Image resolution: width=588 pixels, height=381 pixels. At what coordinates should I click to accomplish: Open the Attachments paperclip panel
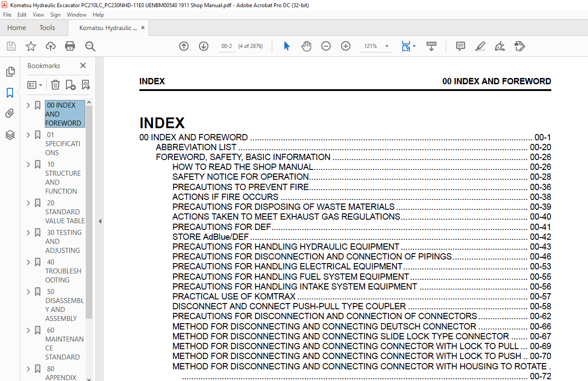click(10, 114)
